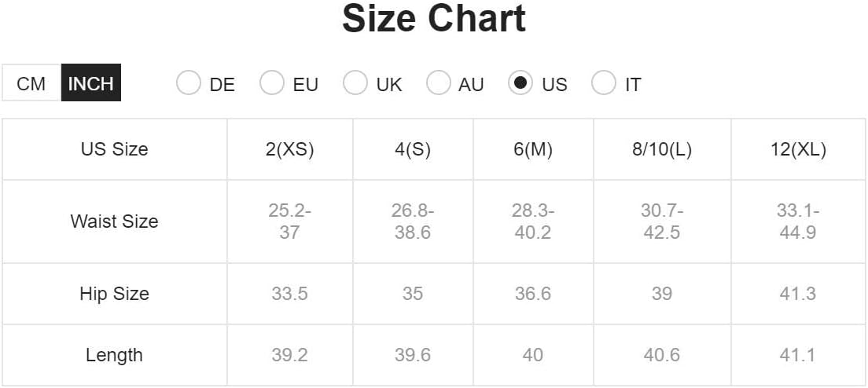Click the Hip Size row label
The height and width of the screenshot is (388, 868).
tap(114, 294)
